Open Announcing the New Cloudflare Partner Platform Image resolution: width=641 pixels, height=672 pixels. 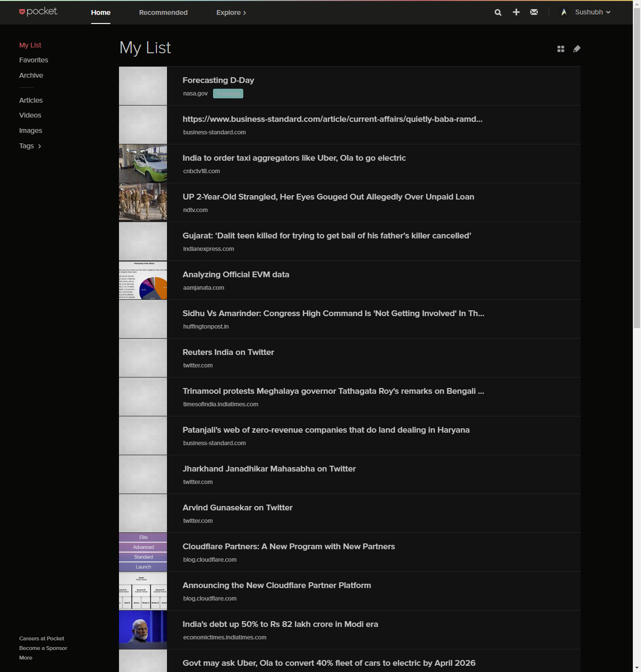(x=277, y=585)
